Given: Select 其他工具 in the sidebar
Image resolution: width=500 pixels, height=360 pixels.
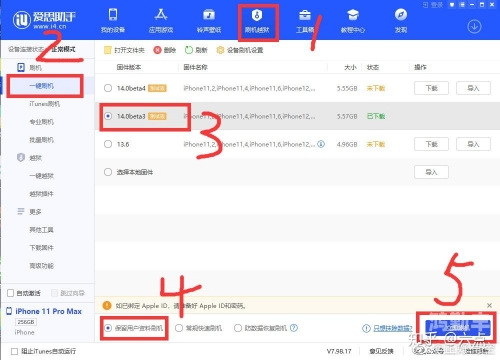Looking at the screenshot, I should coord(42,230).
